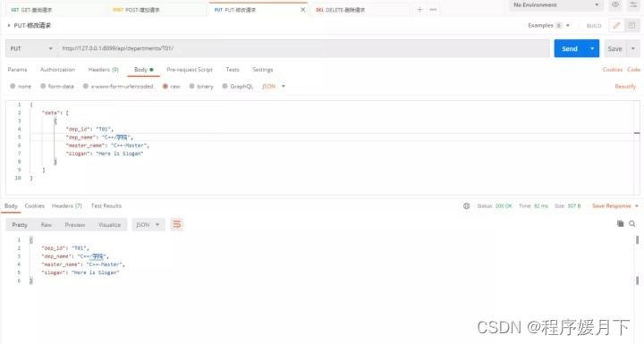Click the network globe icon near Status
The width and height of the screenshot is (644, 344).
467,206
